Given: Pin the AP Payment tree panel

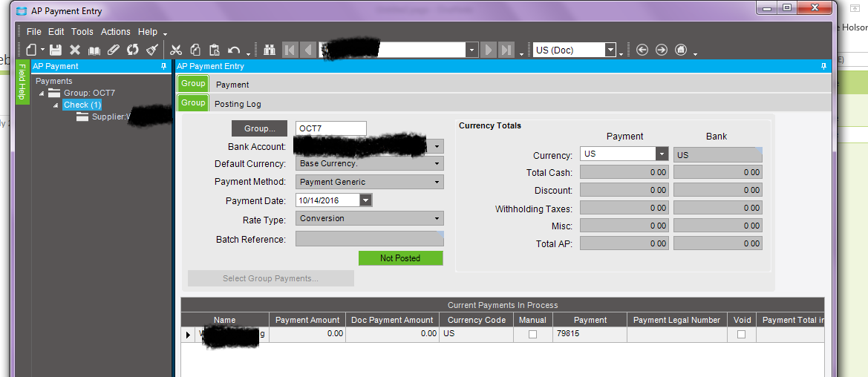Looking at the screenshot, I should click(x=163, y=66).
